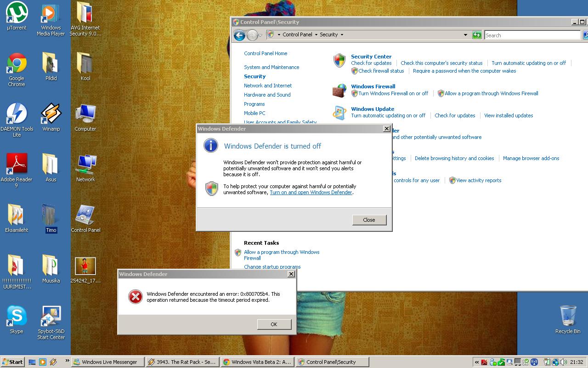The width and height of the screenshot is (588, 368).
Task: Expand the address bar history dropdown
Action: 465,35
